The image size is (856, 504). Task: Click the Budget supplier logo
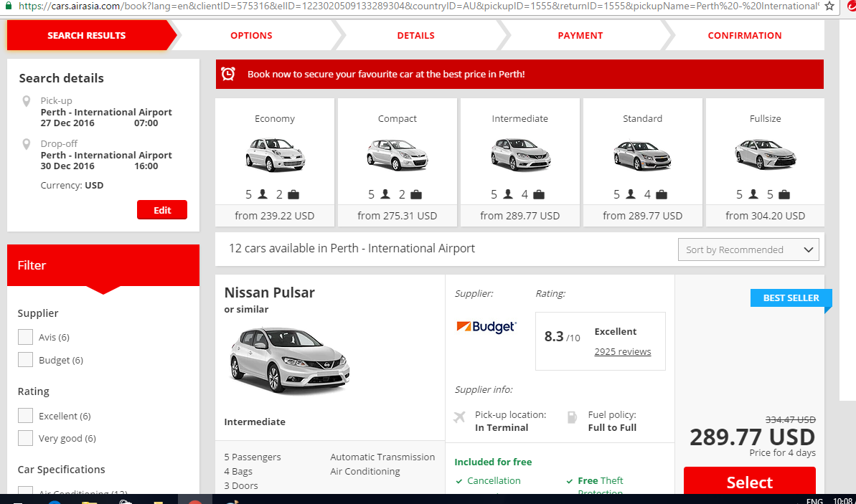point(486,327)
